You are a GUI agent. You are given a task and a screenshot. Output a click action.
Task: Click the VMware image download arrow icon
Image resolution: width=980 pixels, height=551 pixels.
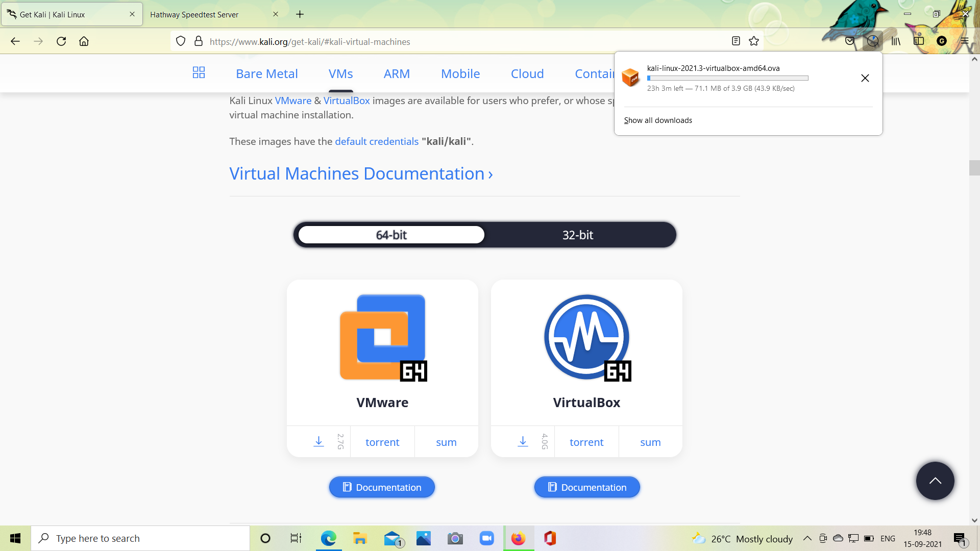point(318,441)
